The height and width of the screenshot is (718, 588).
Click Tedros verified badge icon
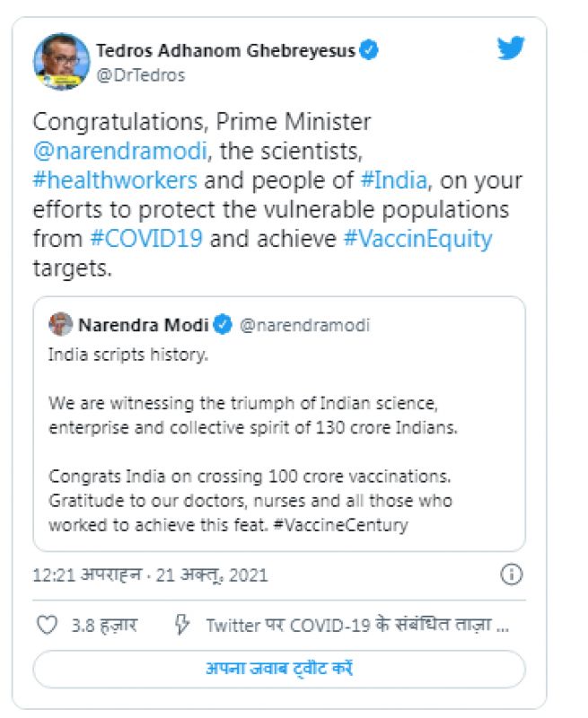pyautogui.click(x=369, y=50)
